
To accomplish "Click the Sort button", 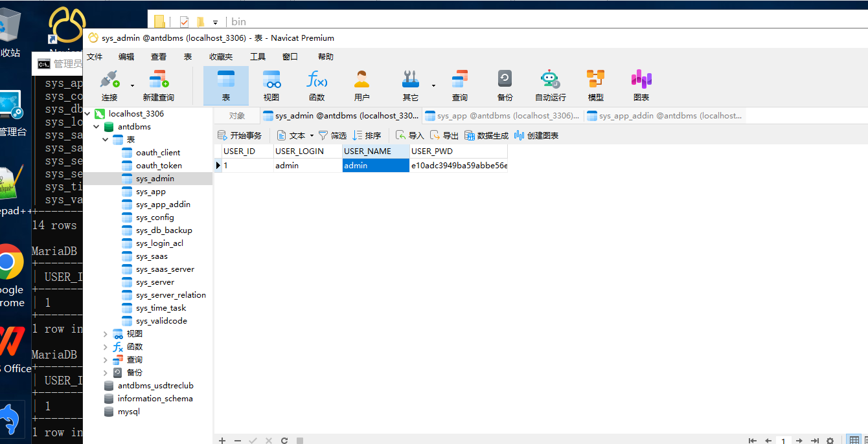I will (x=367, y=135).
